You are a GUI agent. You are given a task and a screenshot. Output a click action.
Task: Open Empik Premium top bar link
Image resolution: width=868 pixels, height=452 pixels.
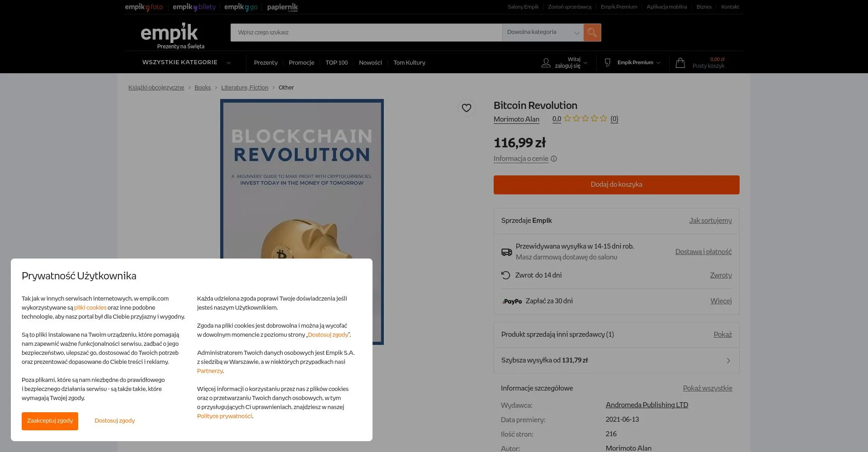619,7
